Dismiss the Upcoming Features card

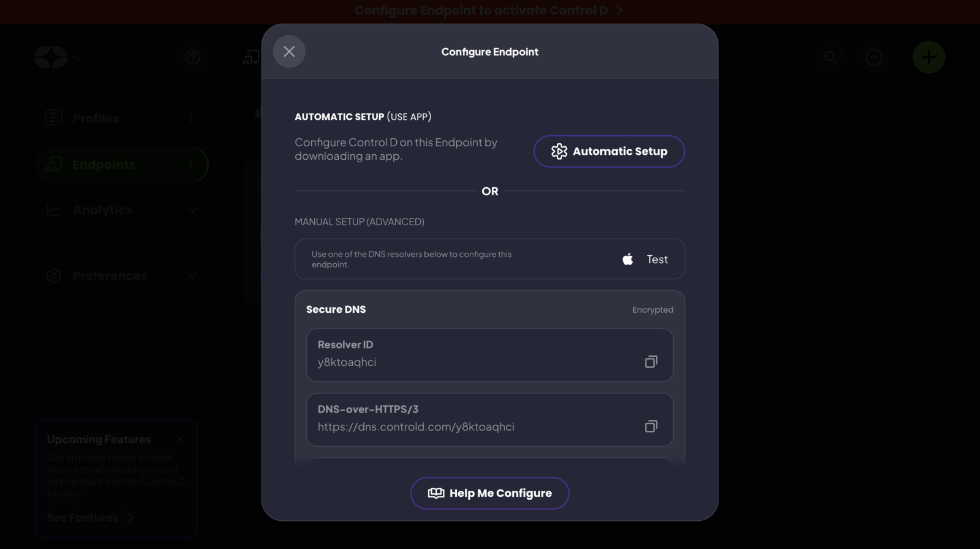coord(181,439)
